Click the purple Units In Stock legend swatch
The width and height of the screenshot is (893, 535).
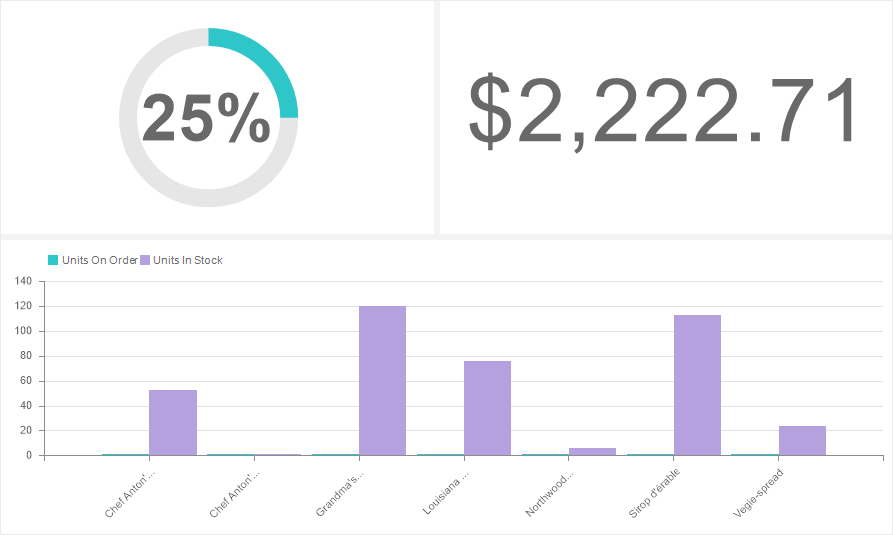(x=145, y=260)
